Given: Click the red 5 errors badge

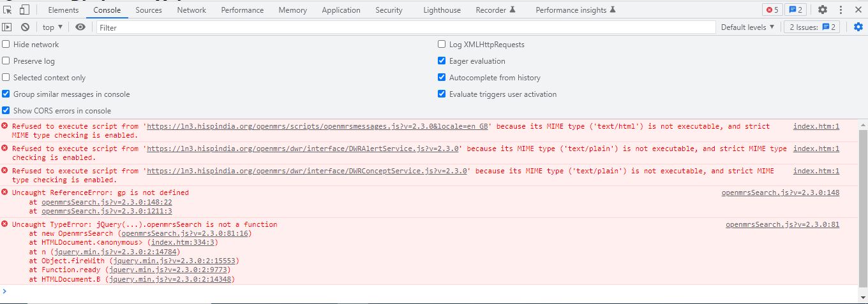Looking at the screenshot, I should coord(772,10).
